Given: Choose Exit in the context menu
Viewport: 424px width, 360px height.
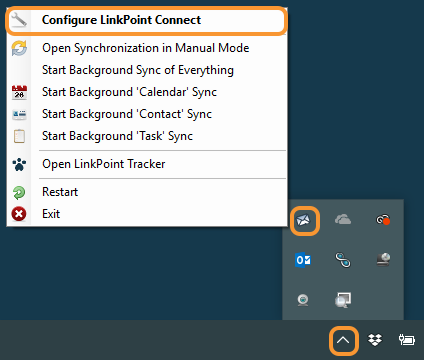Looking at the screenshot, I should coord(147,214).
